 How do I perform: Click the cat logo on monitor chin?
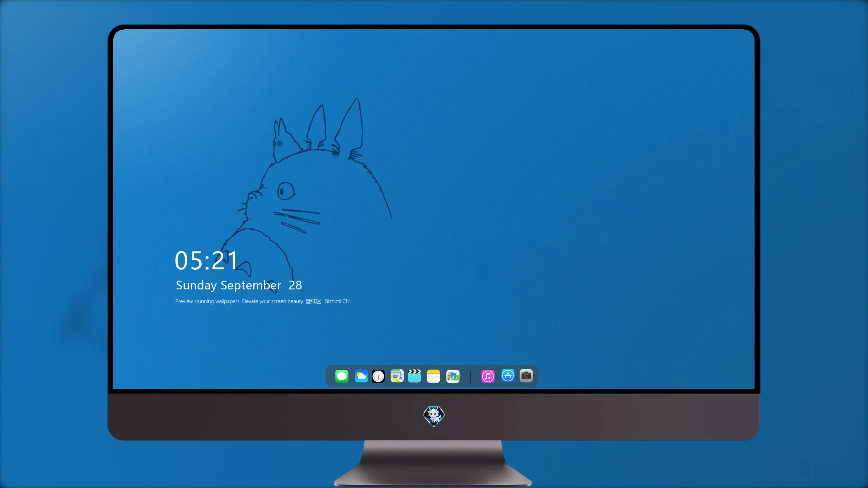434,416
